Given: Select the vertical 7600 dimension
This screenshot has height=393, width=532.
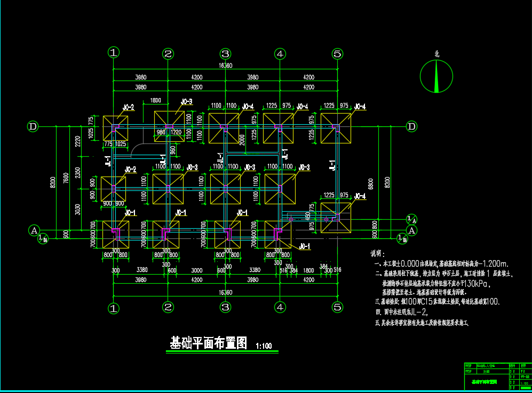Looking at the screenshot, I should (66, 178).
